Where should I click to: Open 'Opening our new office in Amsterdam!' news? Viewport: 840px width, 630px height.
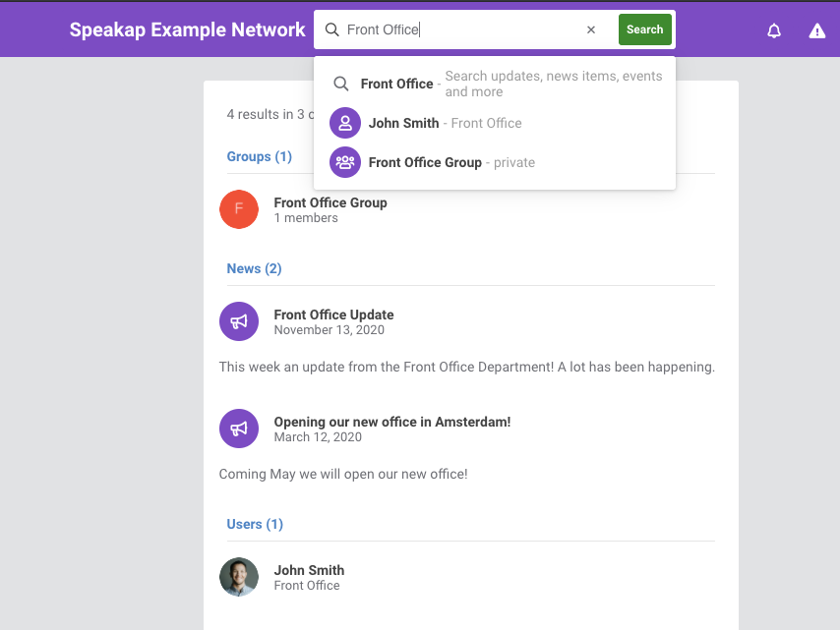(x=392, y=422)
